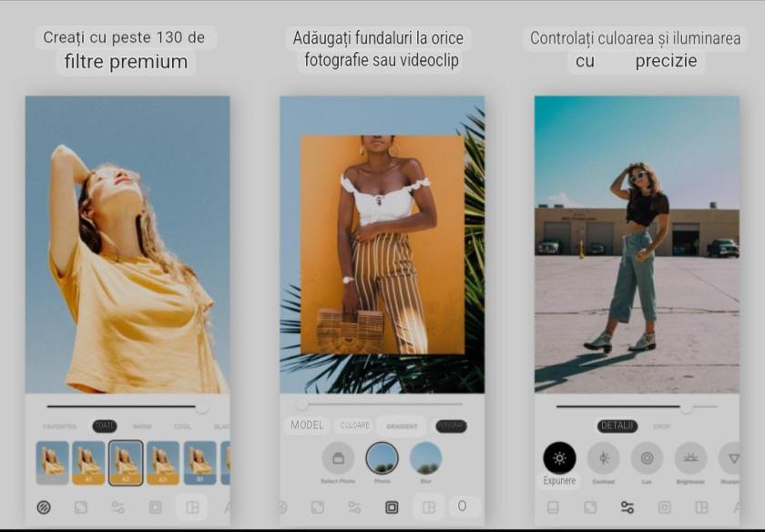Click the exposure slider handle in right phone

pyautogui.click(x=686, y=406)
